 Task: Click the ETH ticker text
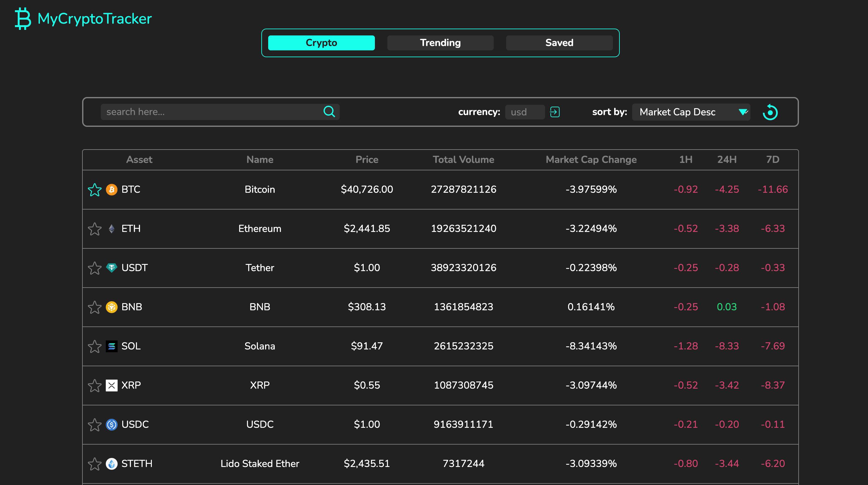click(x=131, y=229)
